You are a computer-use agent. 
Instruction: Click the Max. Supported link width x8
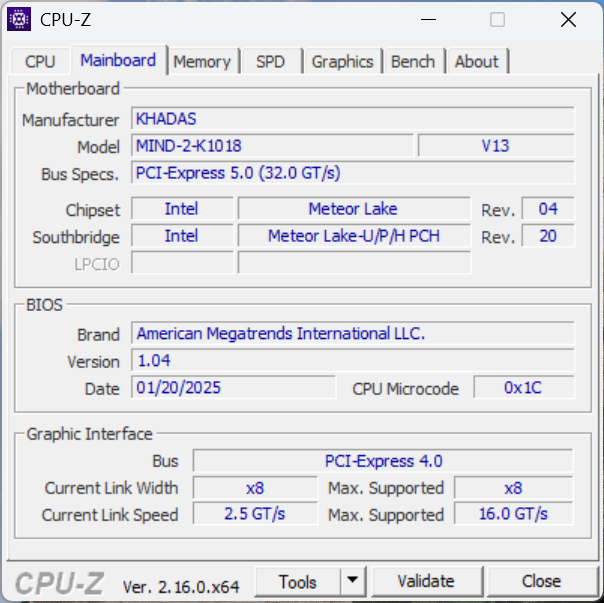pos(513,488)
